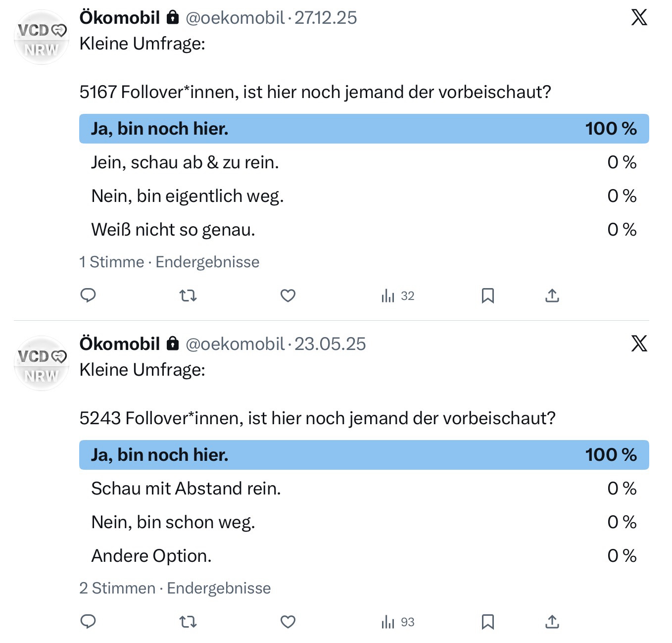Open the profile avatar of the top post
Viewport: 672px width, 643px height.
[41, 38]
